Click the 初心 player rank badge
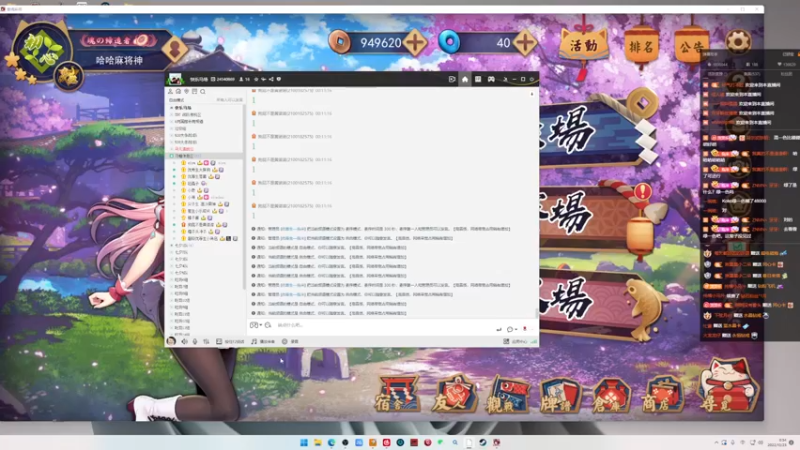 click(x=42, y=52)
